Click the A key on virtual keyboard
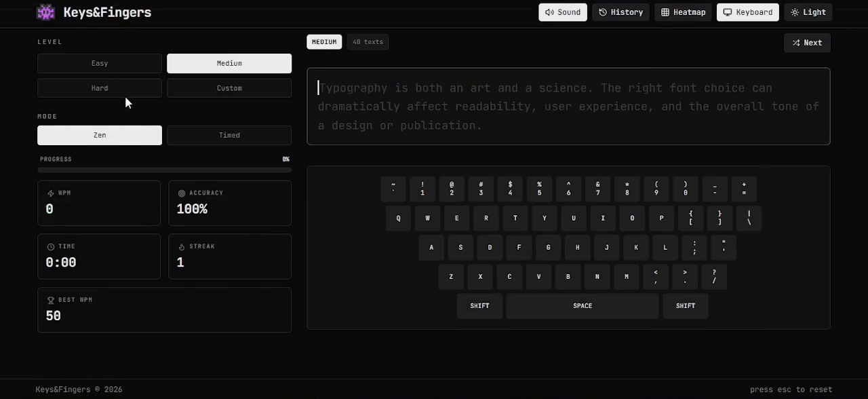The height and width of the screenshot is (399, 868). pos(431,248)
